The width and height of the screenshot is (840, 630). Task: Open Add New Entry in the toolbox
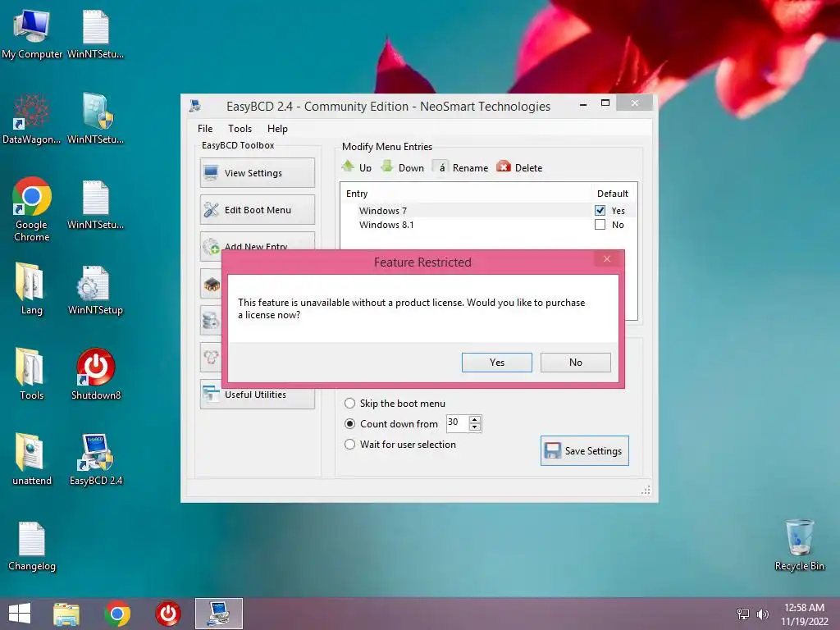[257, 242]
